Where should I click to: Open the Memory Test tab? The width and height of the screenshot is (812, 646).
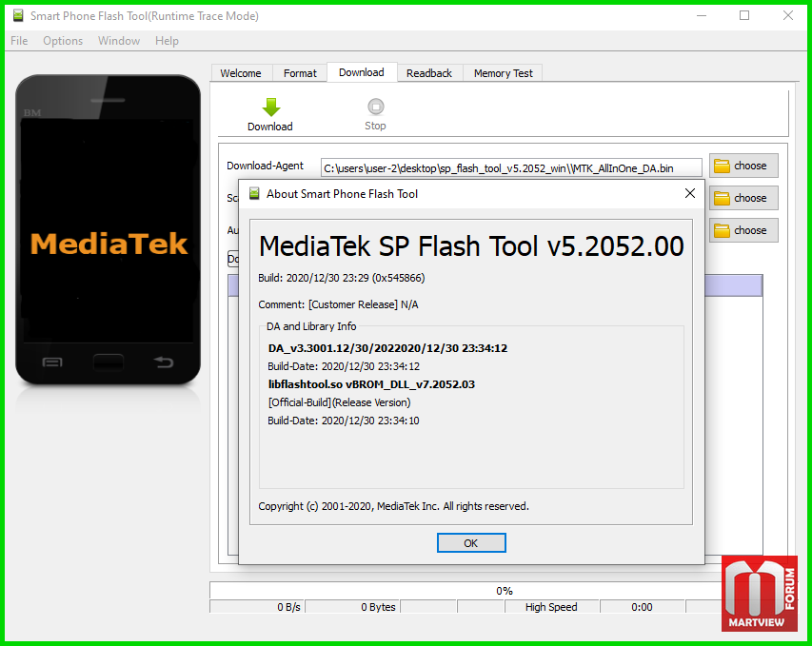coord(503,73)
